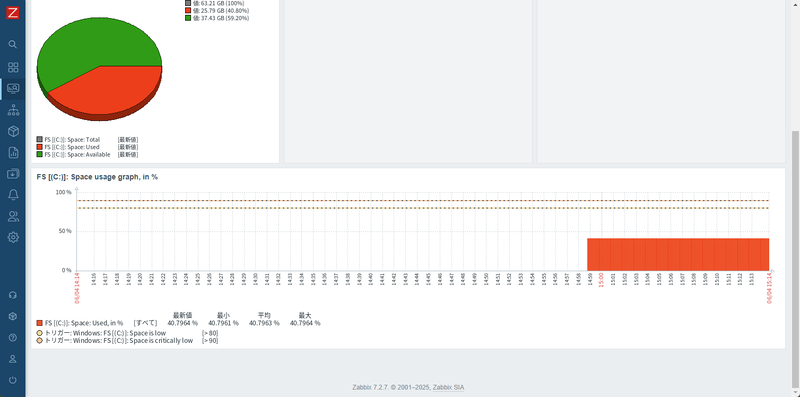Open the Dashboards menu icon
This screenshot has height=397, width=800.
point(13,67)
